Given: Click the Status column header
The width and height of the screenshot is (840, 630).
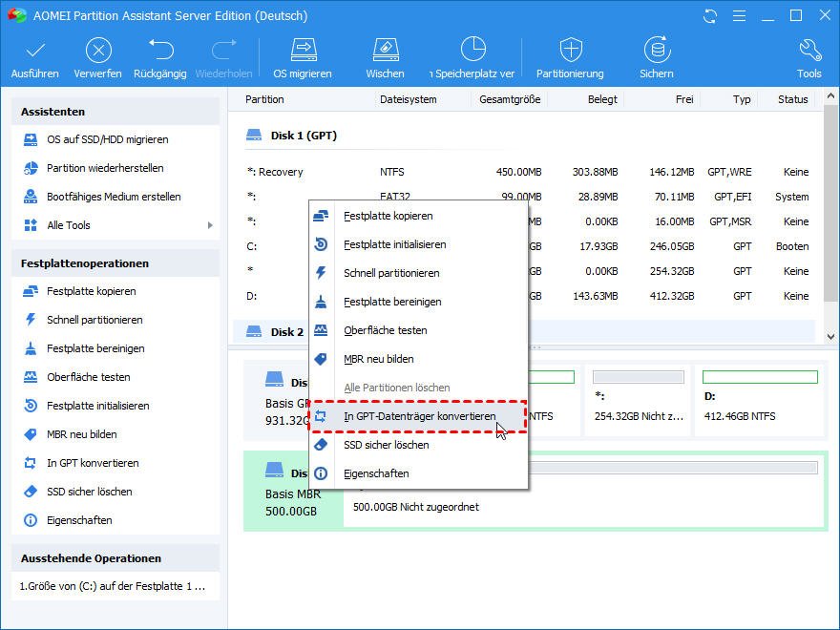Looking at the screenshot, I should coord(793,99).
